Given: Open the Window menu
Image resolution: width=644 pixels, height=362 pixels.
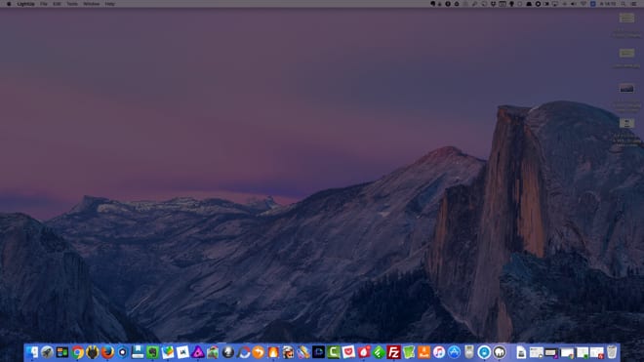Looking at the screenshot, I should click(91, 4).
